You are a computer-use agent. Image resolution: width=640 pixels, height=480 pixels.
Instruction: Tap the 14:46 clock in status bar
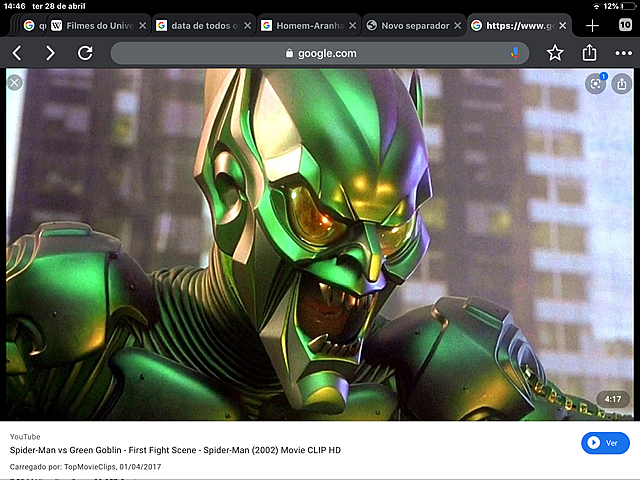tap(14, 6)
